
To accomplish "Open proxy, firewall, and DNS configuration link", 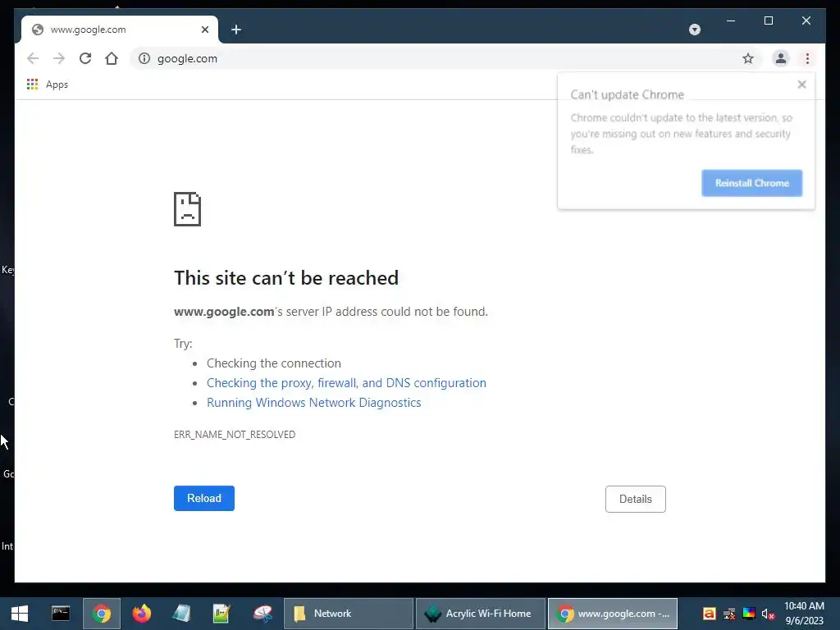I will click(x=347, y=383).
